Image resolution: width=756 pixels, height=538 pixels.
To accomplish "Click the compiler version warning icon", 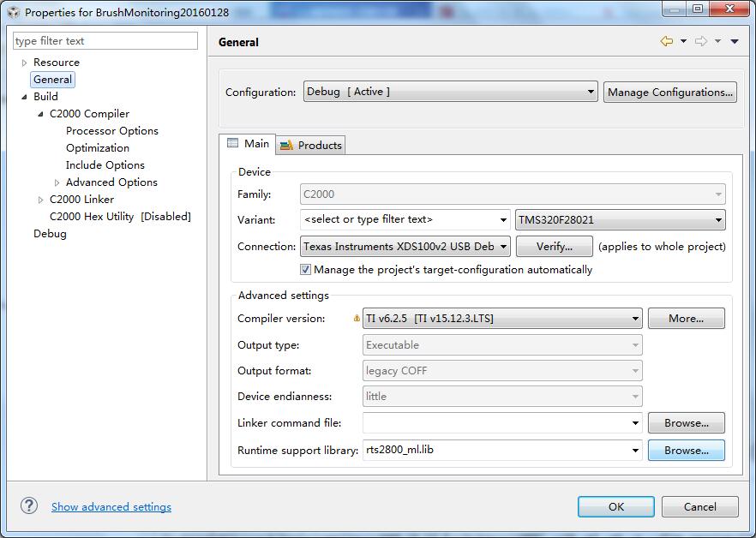I will coord(357,318).
